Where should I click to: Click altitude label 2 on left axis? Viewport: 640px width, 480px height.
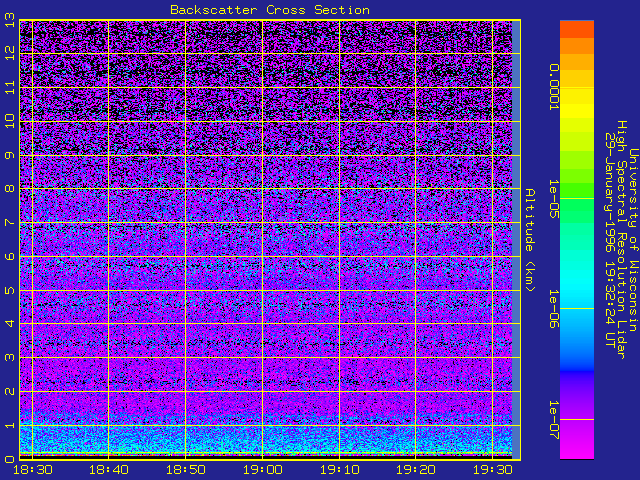[x=10, y=391]
